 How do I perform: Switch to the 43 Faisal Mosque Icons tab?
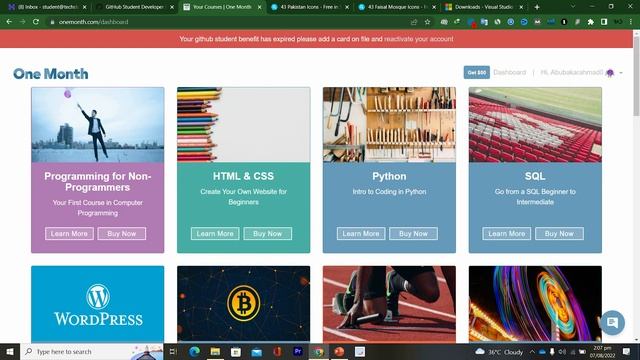pyautogui.click(x=397, y=7)
